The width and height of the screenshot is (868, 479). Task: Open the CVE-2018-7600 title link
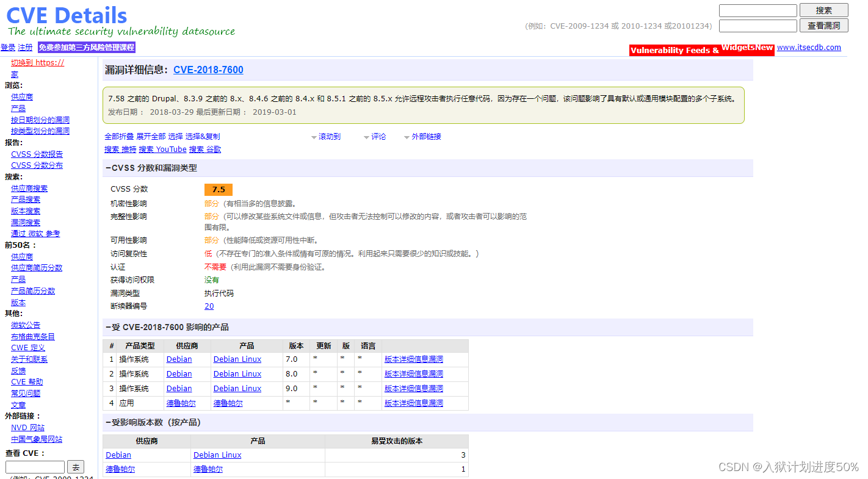tap(208, 70)
